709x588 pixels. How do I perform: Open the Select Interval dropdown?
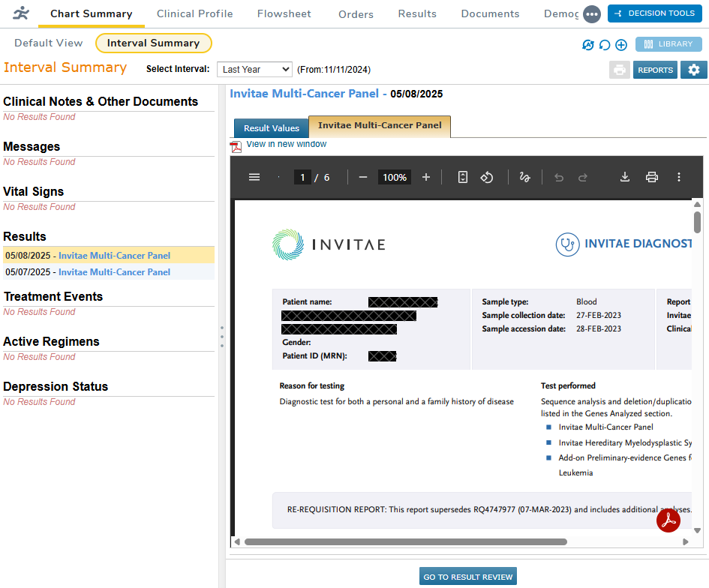254,69
